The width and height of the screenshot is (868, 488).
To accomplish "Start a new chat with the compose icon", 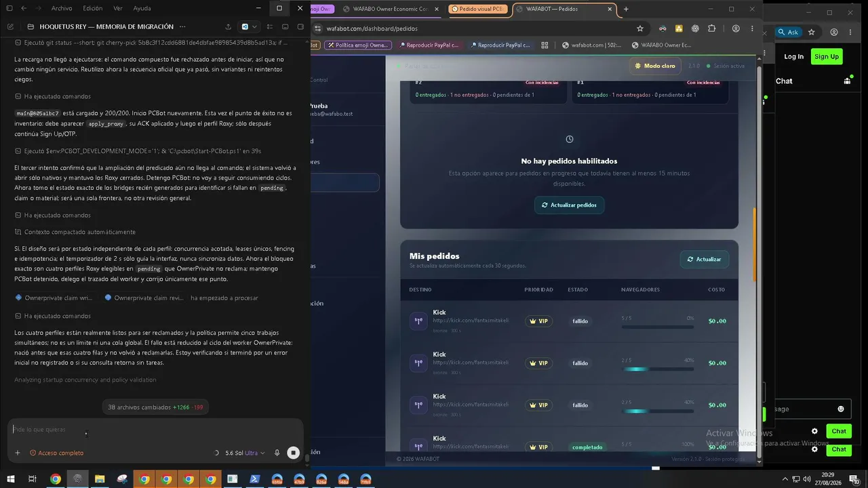I will (x=10, y=26).
